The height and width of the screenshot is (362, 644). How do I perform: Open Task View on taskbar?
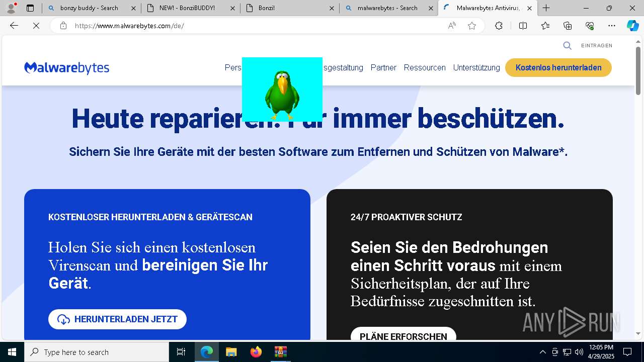point(181,352)
